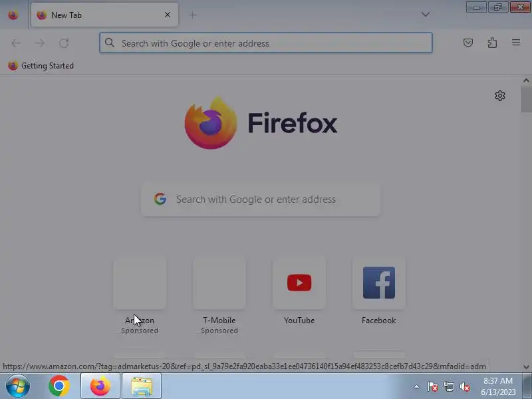This screenshot has height=399, width=532.
Task: Open the clock showing 8:37 AM
Action: coord(498,386)
